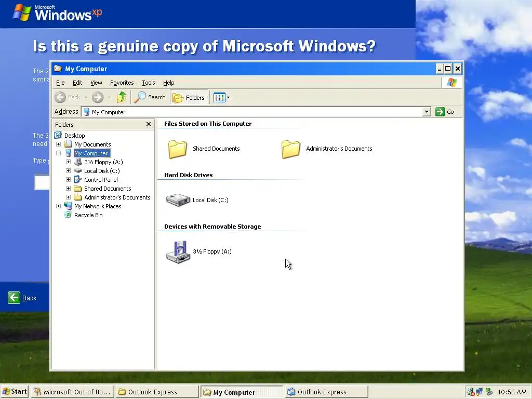Open the Favorites menu
This screenshot has width=532, height=399.
(x=122, y=83)
